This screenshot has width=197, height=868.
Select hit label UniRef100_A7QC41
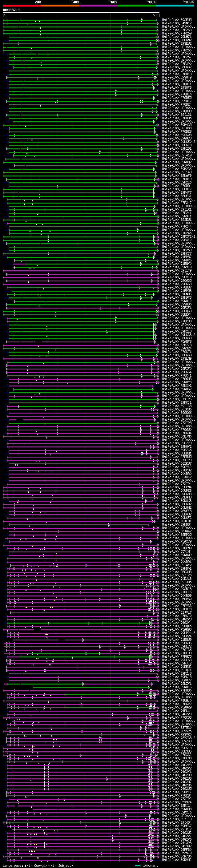pos(177,375)
